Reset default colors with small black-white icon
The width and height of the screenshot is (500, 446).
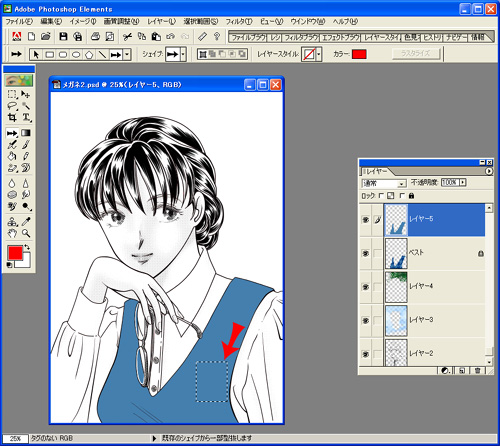(x=9, y=265)
